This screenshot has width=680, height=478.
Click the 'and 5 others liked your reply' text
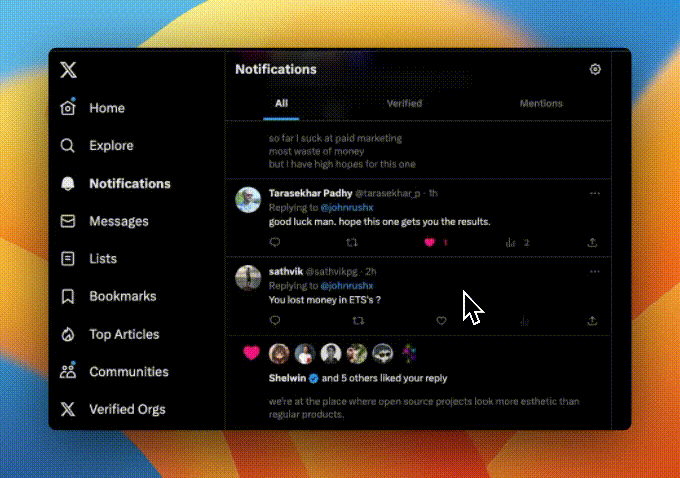click(x=384, y=378)
